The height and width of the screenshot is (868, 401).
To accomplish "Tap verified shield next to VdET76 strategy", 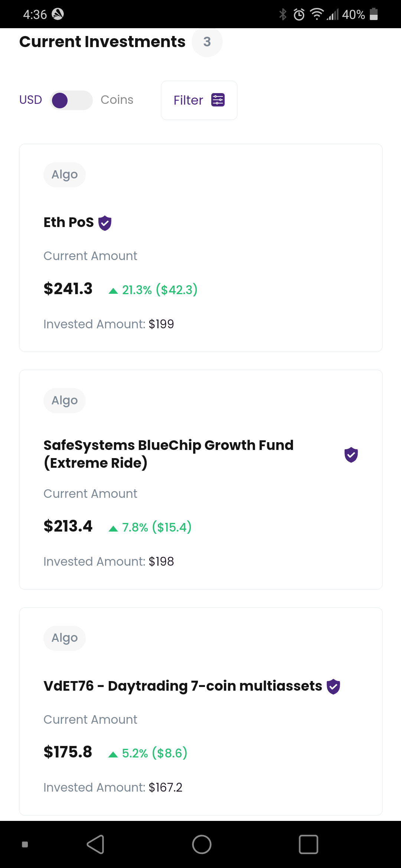I will pyautogui.click(x=333, y=686).
